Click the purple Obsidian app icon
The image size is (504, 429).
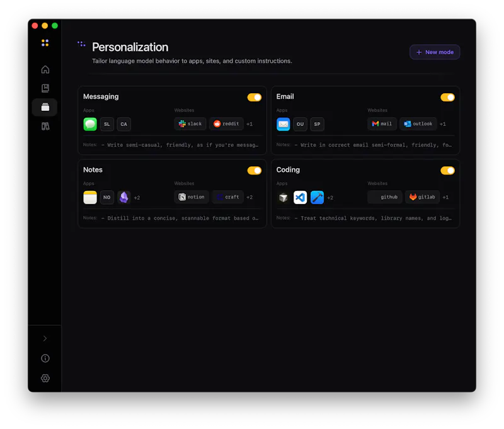pos(123,197)
